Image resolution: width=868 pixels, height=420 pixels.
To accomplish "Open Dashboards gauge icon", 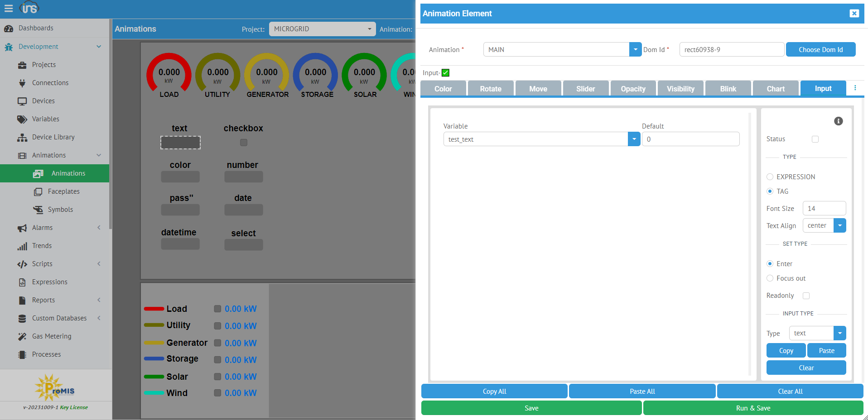I will click(9, 29).
